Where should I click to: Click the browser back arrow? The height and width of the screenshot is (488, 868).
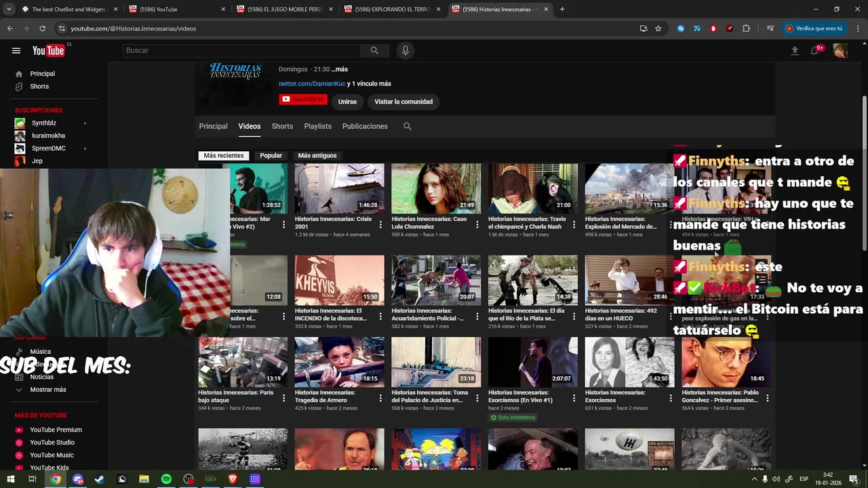point(9,28)
